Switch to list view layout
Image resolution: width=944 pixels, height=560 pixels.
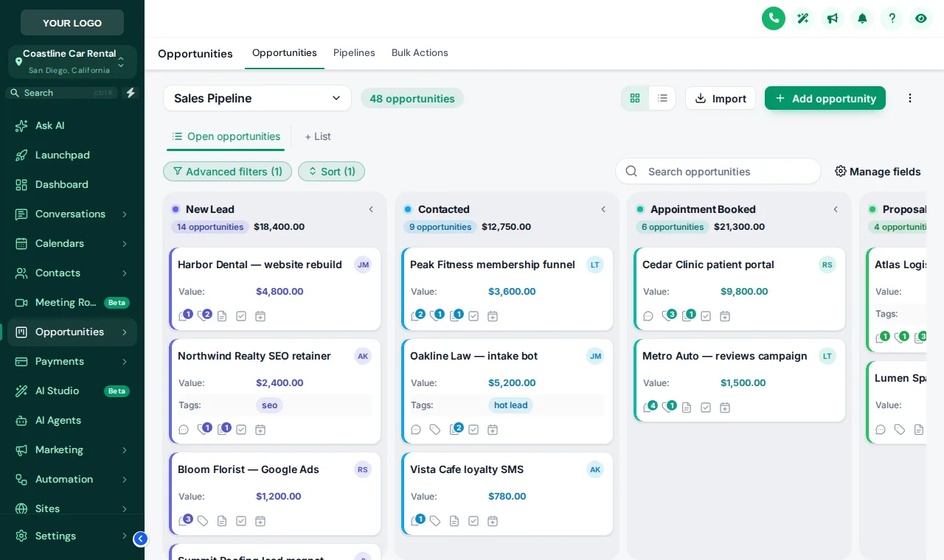click(x=662, y=98)
